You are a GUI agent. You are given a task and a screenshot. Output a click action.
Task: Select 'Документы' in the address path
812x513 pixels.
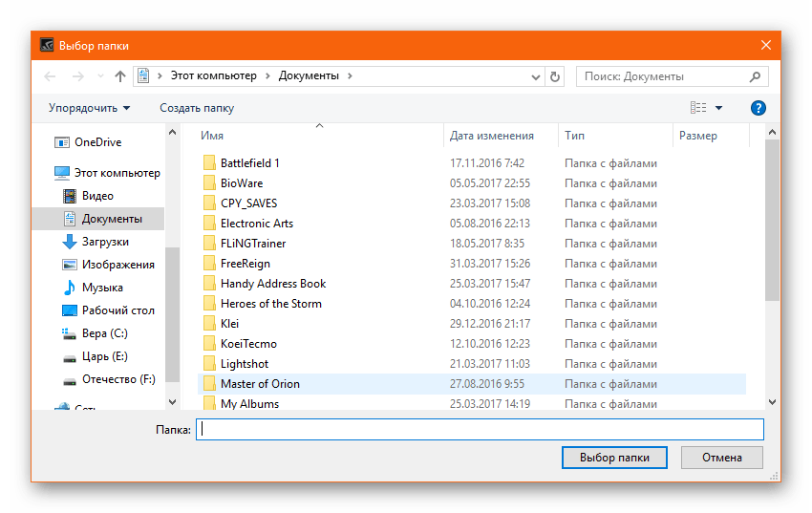[309, 75]
